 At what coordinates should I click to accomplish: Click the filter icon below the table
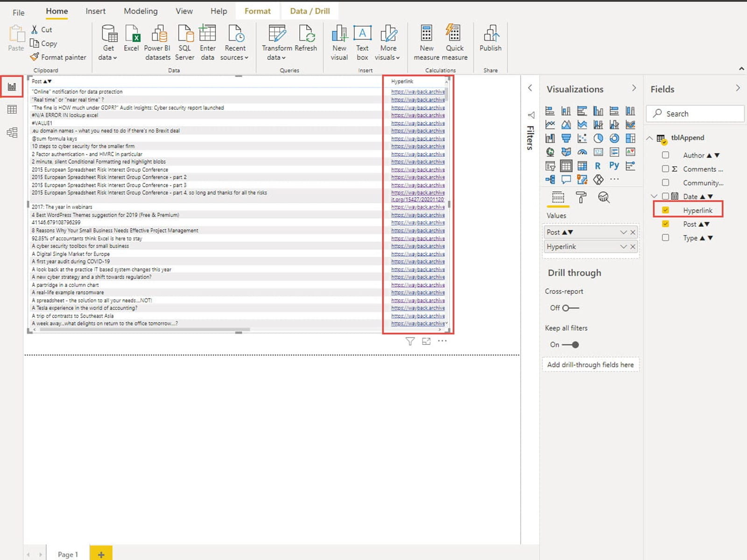pos(410,342)
